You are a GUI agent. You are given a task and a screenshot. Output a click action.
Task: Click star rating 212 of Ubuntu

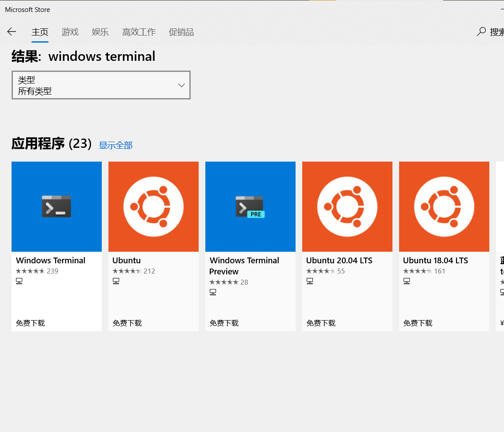134,271
